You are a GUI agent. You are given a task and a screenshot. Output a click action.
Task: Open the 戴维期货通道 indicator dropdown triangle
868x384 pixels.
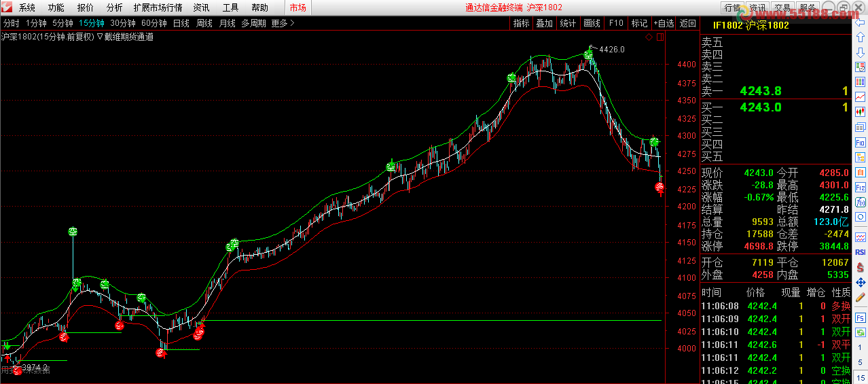tap(99, 37)
